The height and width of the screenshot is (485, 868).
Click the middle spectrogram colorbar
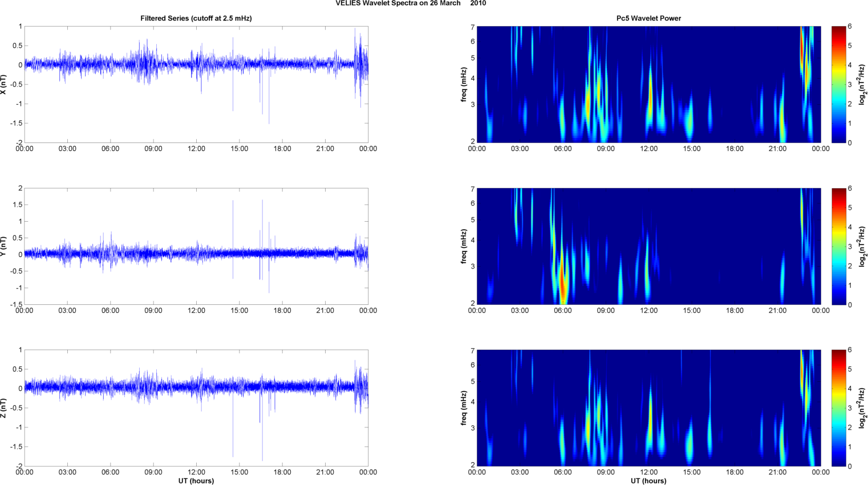click(x=838, y=246)
